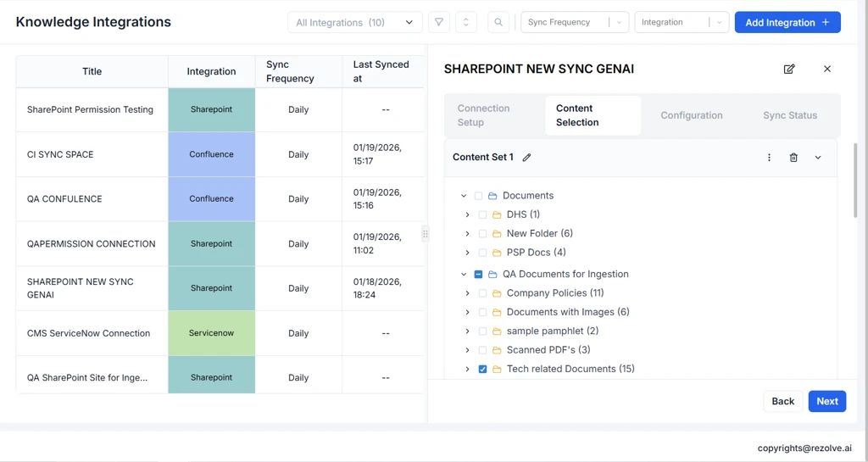This screenshot has height=462, width=868.
Task: Switch to the Configuration tab
Action: pos(691,115)
